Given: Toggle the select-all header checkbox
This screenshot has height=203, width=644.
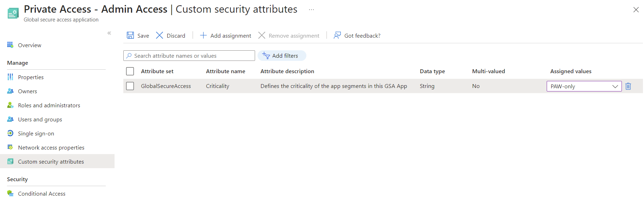Looking at the screenshot, I should [130, 71].
